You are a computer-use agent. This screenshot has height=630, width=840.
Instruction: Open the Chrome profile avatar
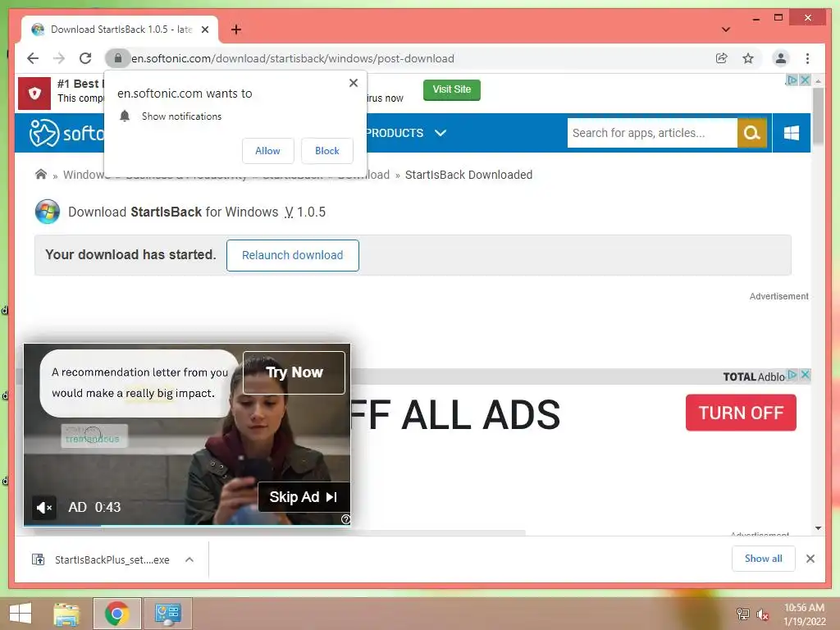781,58
